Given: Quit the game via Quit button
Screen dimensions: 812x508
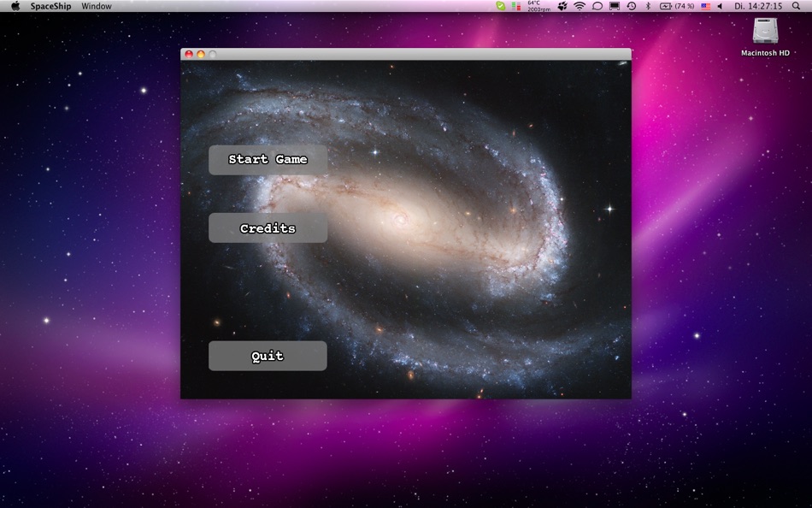Looking at the screenshot, I should (x=268, y=356).
